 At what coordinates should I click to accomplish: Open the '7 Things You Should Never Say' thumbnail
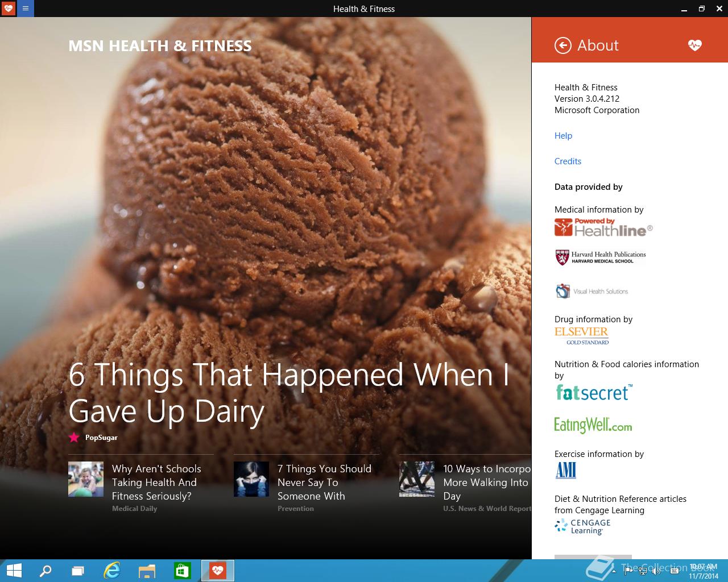[x=251, y=479]
